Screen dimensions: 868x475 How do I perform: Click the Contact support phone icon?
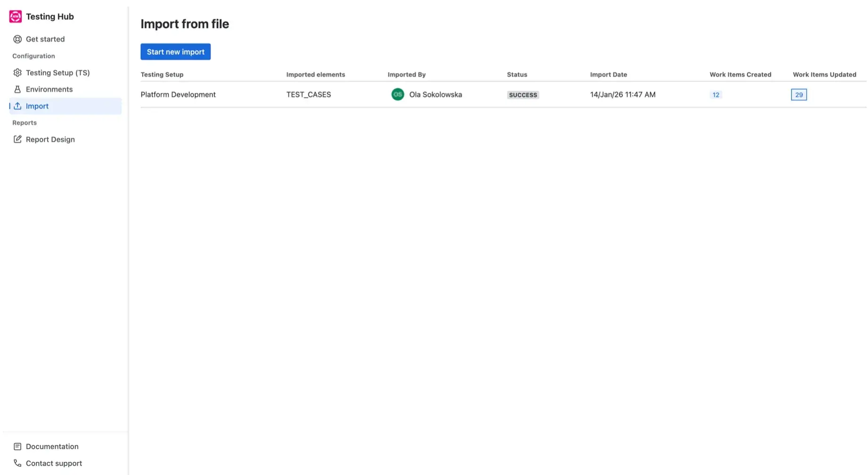[17, 463]
